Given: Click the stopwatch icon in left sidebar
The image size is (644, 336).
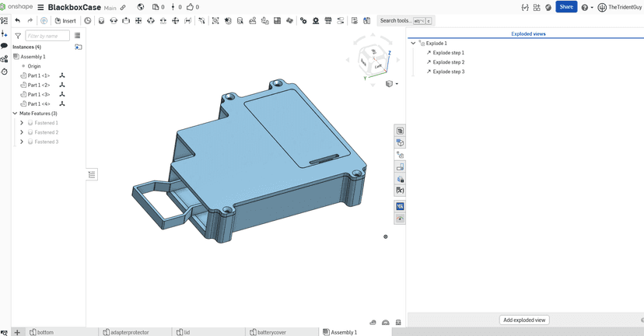Looking at the screenshot, I should tap(4, 72).
